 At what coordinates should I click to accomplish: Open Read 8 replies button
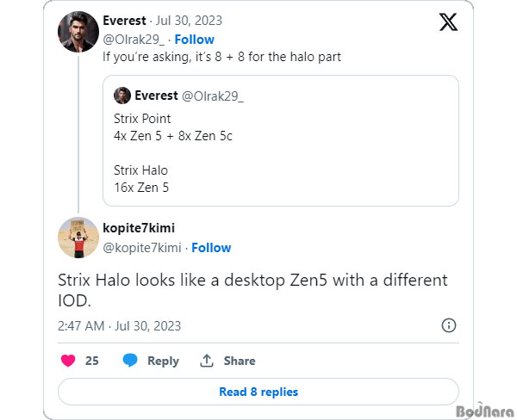click(258, 392)
